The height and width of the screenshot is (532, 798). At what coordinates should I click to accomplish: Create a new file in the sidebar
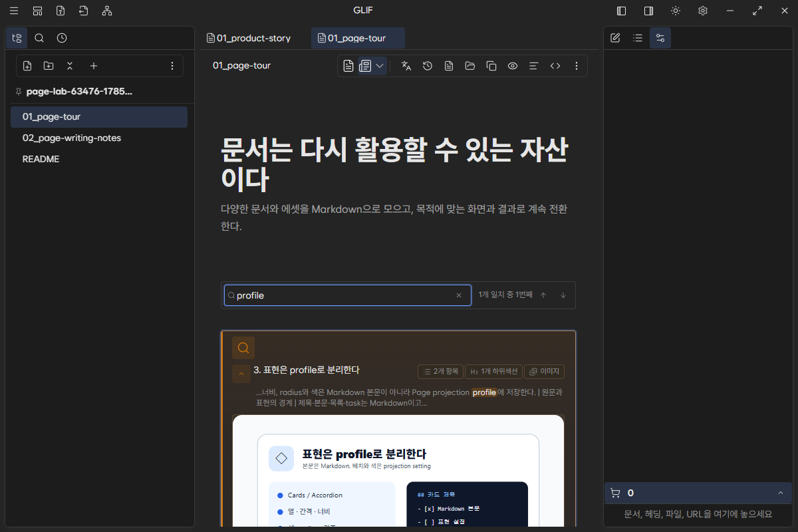27,66
